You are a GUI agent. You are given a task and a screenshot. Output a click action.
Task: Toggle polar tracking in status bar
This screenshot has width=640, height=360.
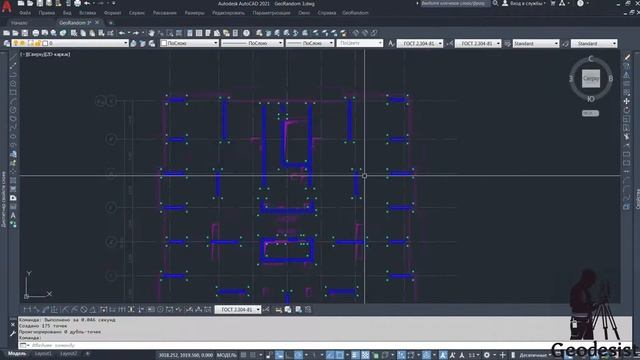(299, 355)
